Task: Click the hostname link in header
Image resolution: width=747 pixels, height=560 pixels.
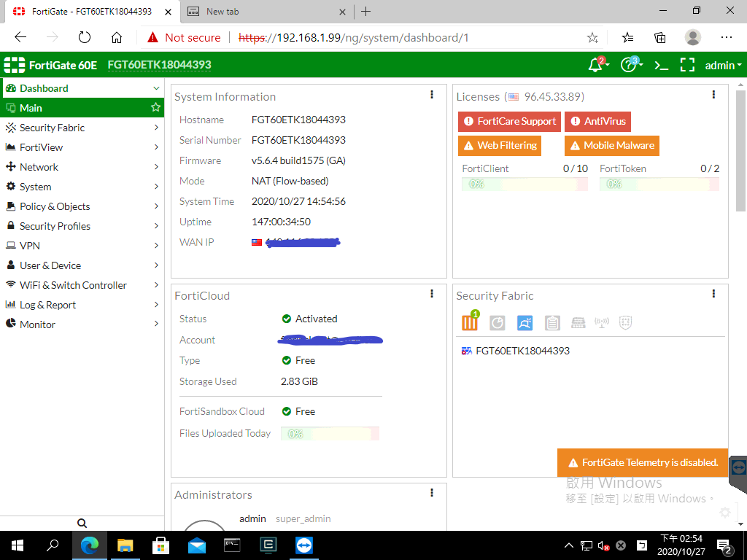Action: [x=159, y=65]
